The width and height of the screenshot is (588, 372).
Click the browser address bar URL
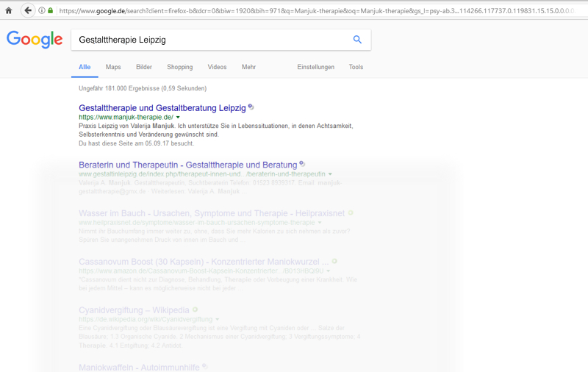(317, 11)
